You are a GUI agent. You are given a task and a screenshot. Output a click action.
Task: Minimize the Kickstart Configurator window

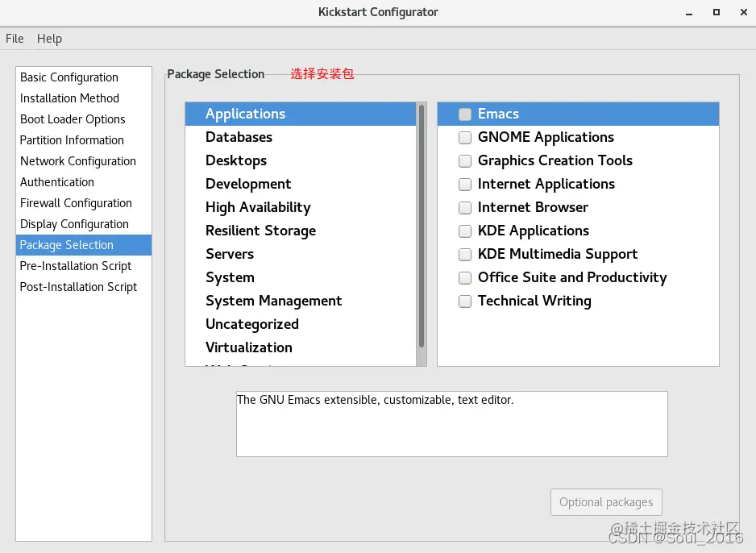[x=689, y=13]
